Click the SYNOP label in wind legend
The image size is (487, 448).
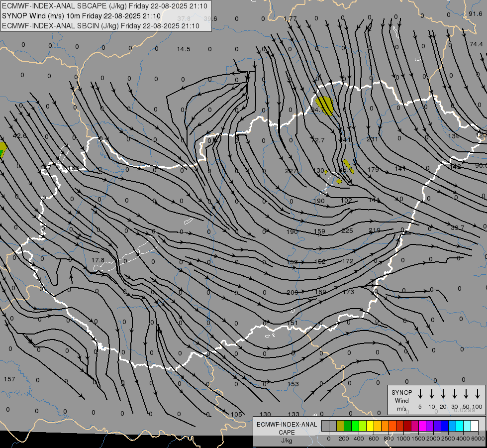401,393
